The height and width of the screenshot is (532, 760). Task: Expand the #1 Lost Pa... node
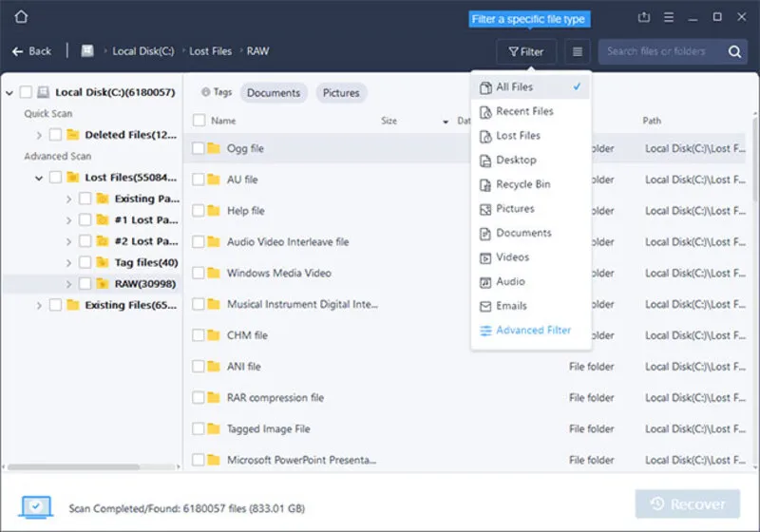pyautogui.click(x=68, y=220)
